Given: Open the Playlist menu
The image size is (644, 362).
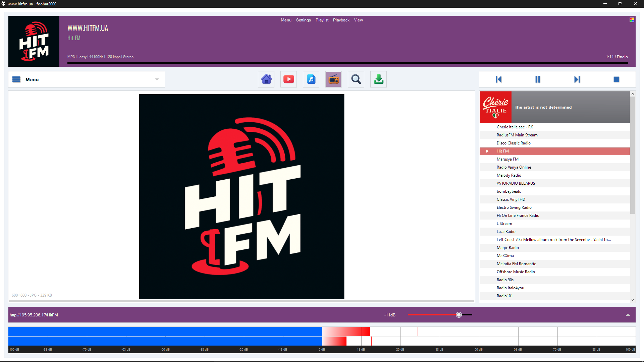Looking at the screenshot, I should click(322, 20).
